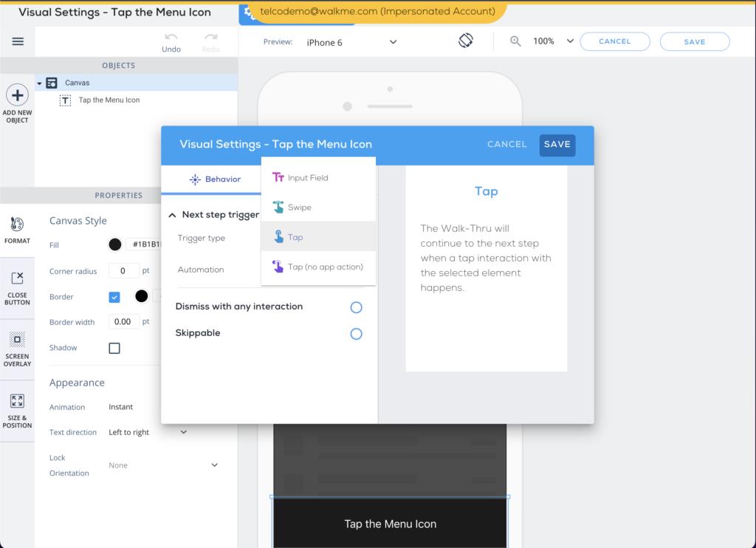The width and height of the screenshot is (756, 548).
Task: Collapse the Next step trigger section
Action: (173, 215)
